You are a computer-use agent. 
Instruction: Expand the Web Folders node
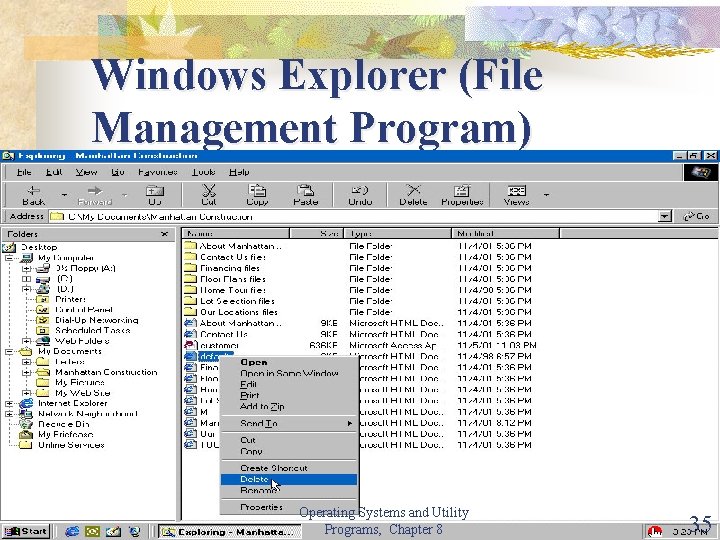point(27,341)
